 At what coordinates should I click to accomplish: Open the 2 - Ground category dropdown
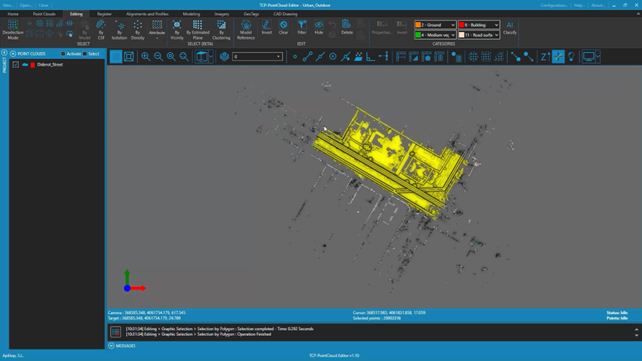pyautogui.click(x=435, y=25)
